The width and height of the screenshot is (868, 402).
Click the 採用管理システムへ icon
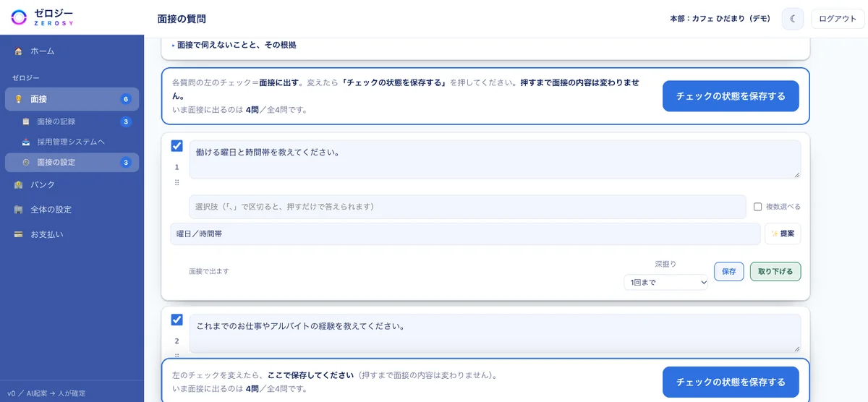[26, 142]
